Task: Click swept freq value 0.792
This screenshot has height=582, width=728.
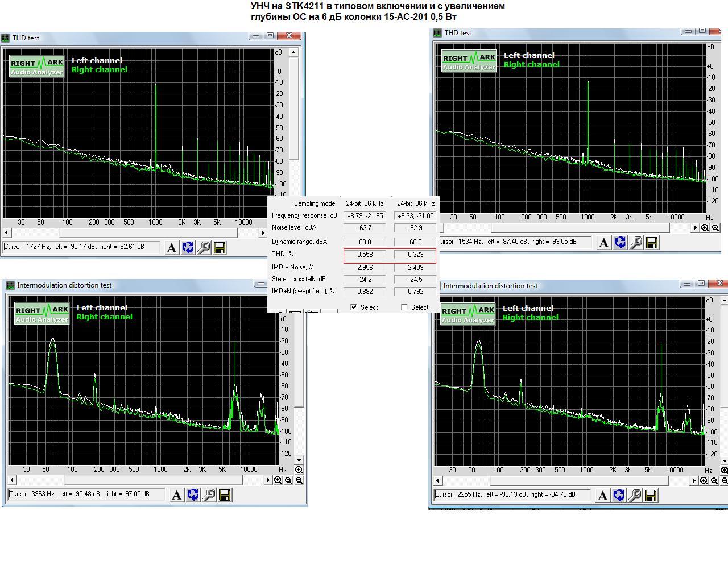Action: pos(416,292)
